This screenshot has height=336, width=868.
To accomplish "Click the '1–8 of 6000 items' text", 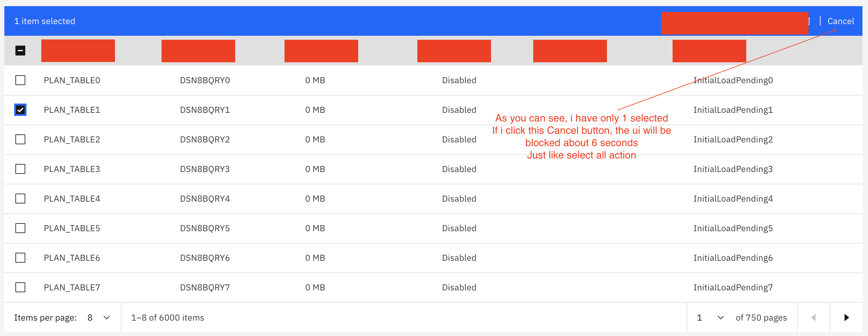I will (167, 317).
